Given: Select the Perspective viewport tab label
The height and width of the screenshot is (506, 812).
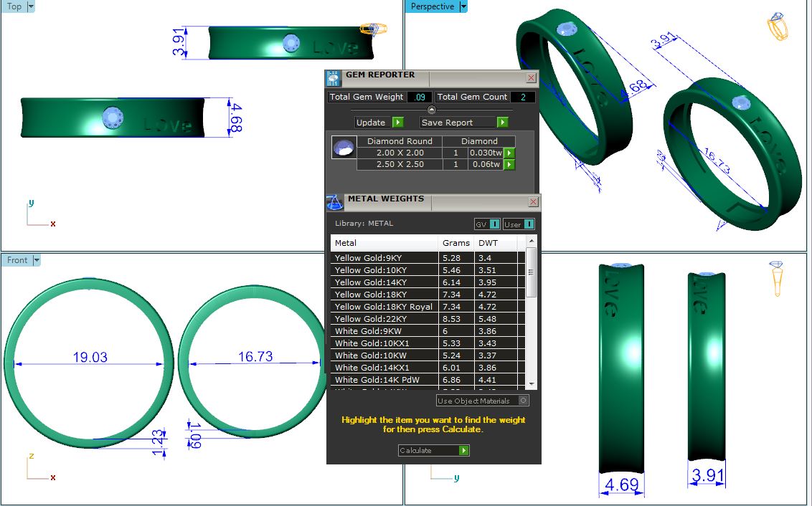Looking at the screenshot, I should (x=432, y=6).
